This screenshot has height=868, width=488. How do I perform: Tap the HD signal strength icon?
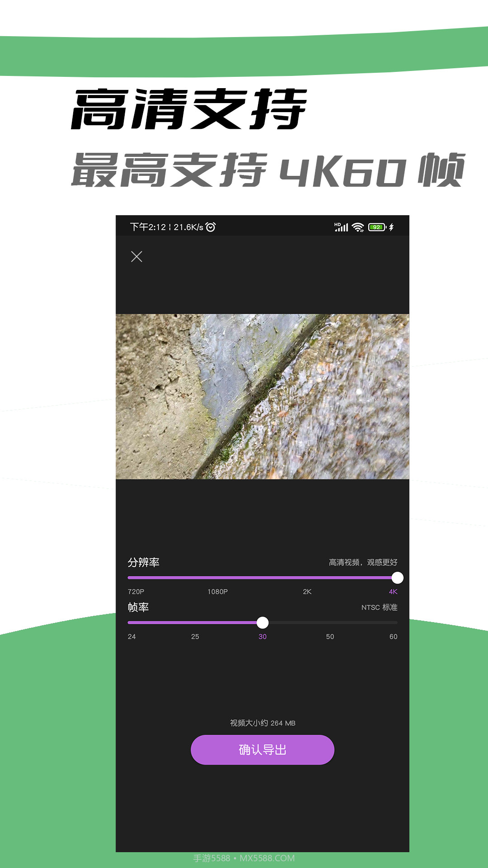[341, 227]
